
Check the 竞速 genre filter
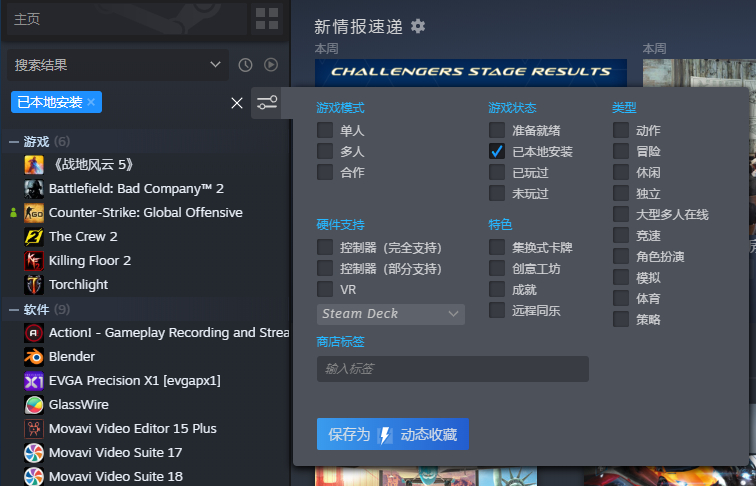pyautogui.click(x=621, y=235)
